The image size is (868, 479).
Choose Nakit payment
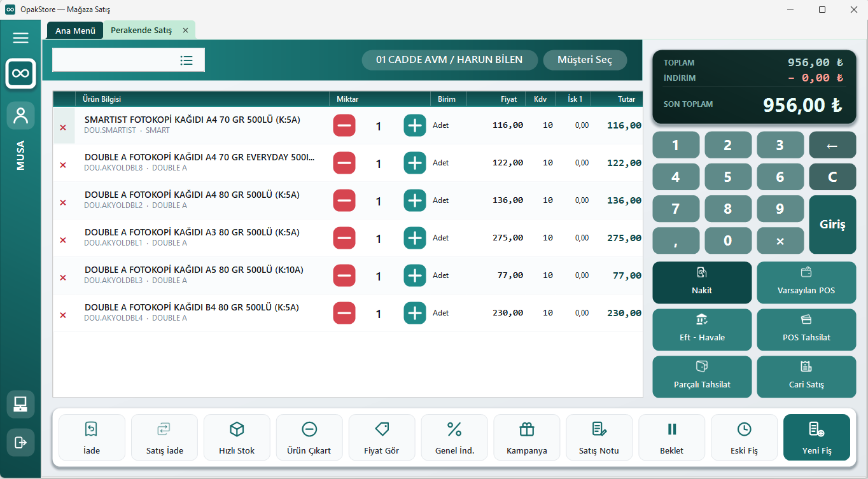point(702,282)
